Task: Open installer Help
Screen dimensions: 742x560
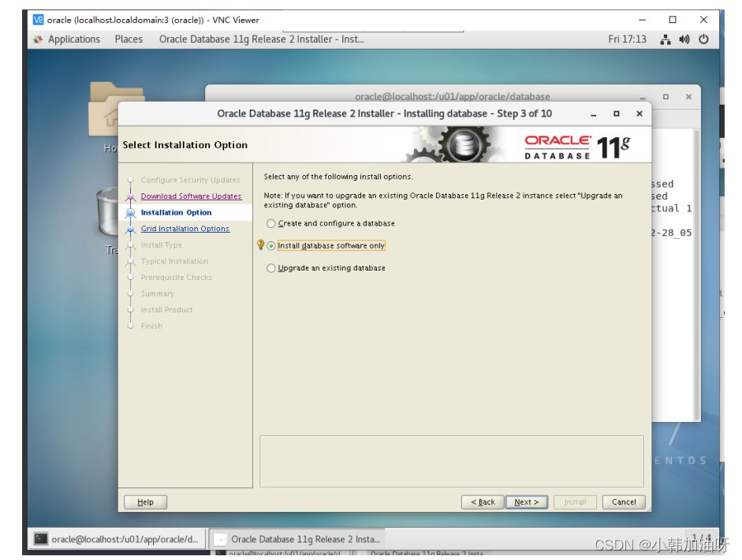Action: [145, 502]
